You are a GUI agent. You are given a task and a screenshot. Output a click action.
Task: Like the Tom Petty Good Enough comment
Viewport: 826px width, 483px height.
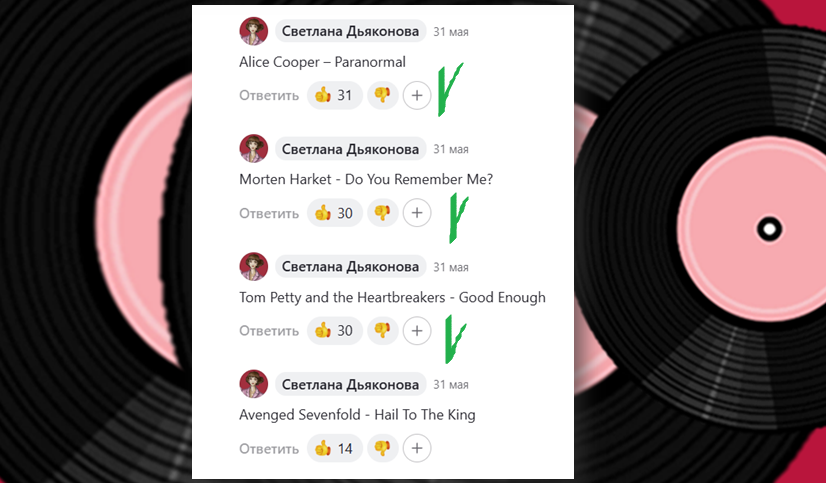coord(335,331)
